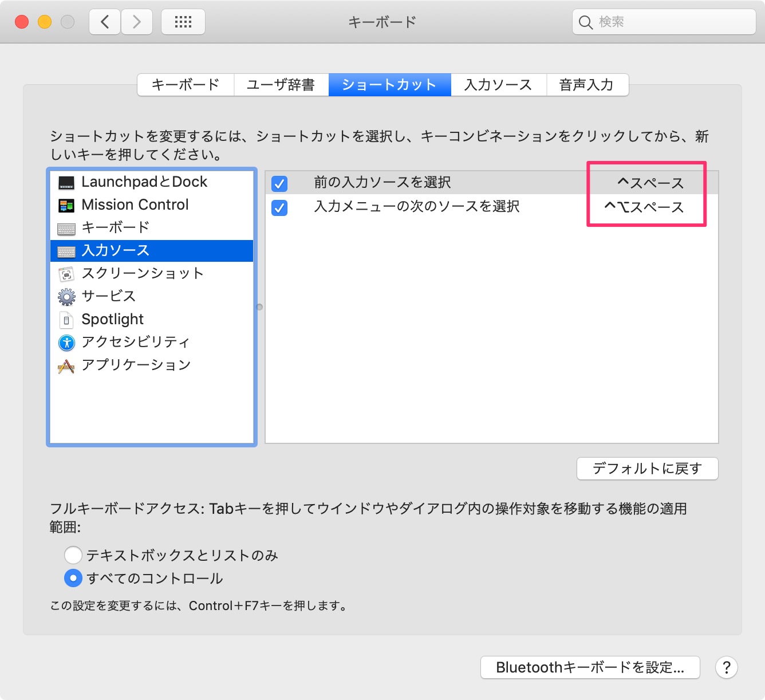Click デフォルトに戻す button
This screenshot has height=700, width=765.
(x=647, y=469)
